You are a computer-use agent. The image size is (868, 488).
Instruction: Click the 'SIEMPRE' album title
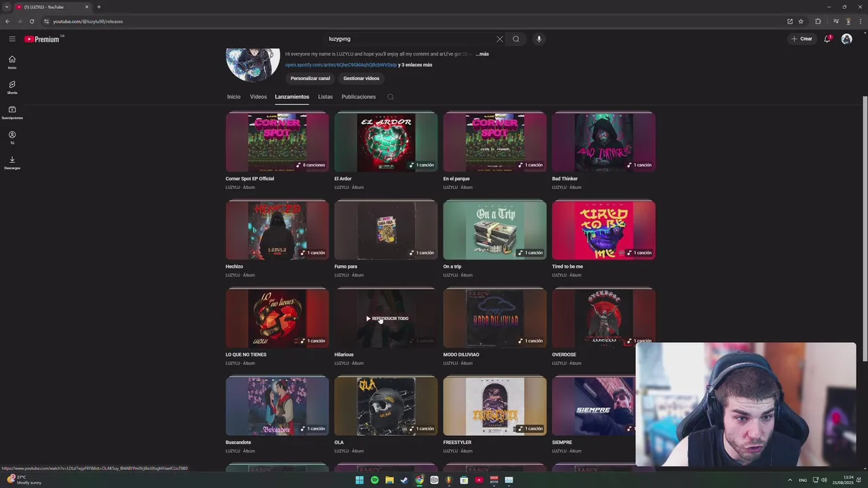coord(562,443)
